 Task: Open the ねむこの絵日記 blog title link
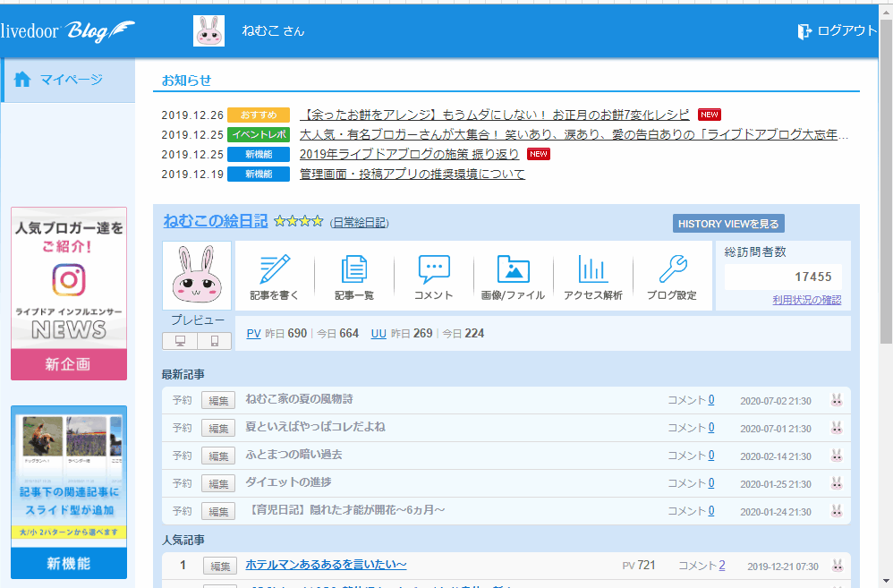point(216,221)
